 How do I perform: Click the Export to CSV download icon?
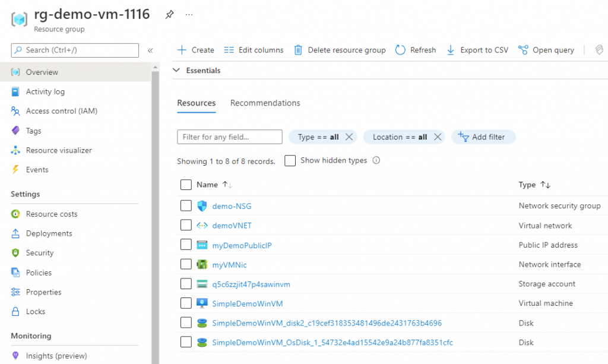pos(451,50)
